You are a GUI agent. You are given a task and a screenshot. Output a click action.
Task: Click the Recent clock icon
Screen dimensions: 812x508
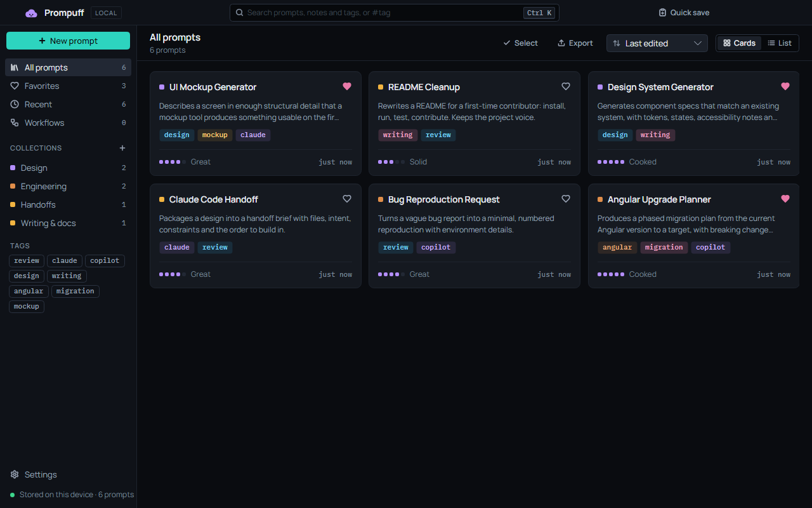click(x=15, y=104)
